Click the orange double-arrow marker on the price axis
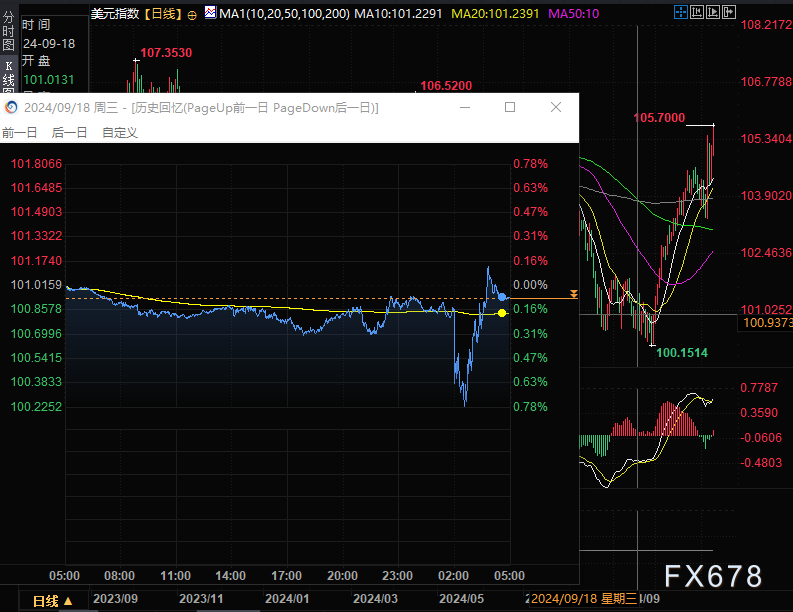Screen dimensions: 793x612 (x=574, y=294)
